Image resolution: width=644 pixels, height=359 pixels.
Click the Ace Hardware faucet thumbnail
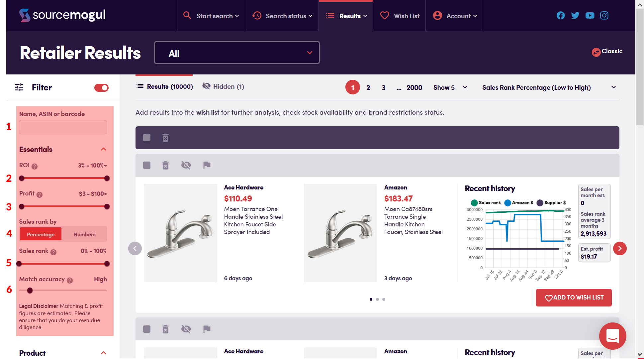180,233
